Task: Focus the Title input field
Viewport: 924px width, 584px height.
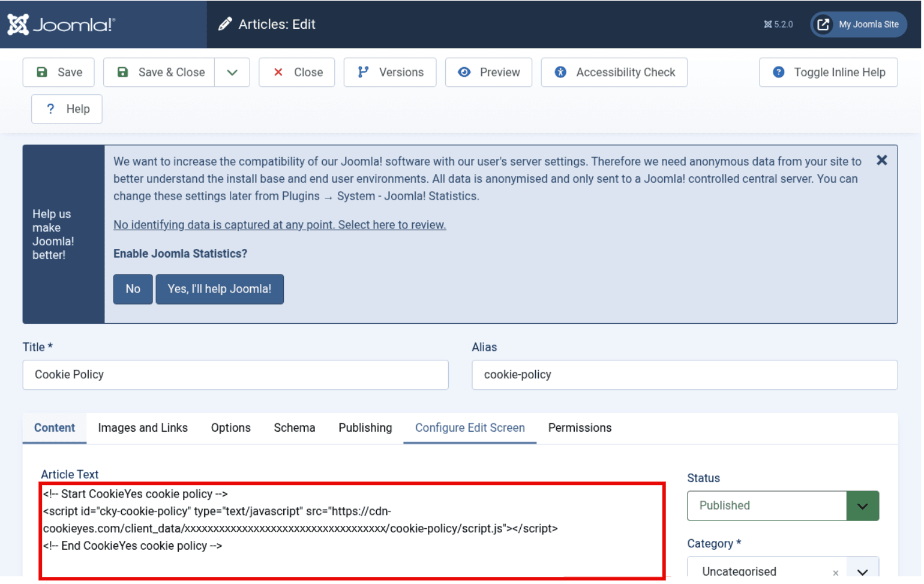Action: point(236,375)
